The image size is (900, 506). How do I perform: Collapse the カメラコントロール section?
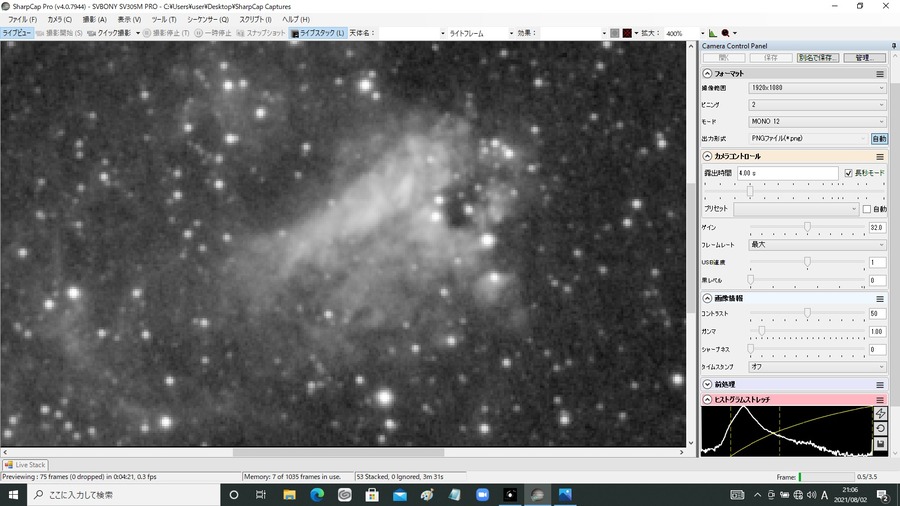click(x=707, y=157)
